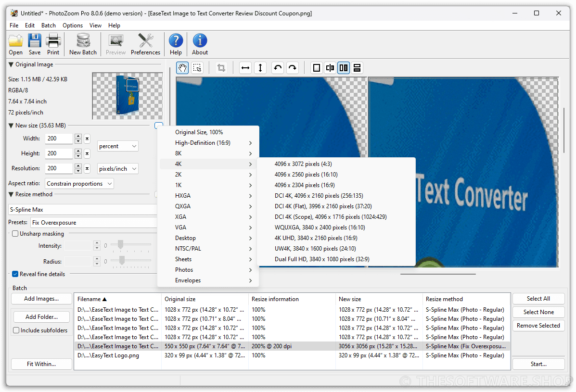Toggle Include subfolders checkbox
576x392 pixels.
[16, 330]
